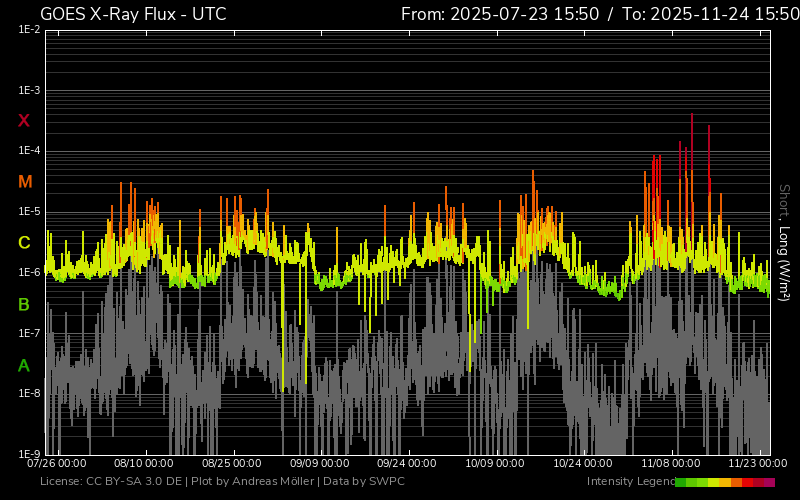Image resolution: width=800 pixels, height=500 pixels.
Task: Click the green A flare class label
Action: (24, 366)
